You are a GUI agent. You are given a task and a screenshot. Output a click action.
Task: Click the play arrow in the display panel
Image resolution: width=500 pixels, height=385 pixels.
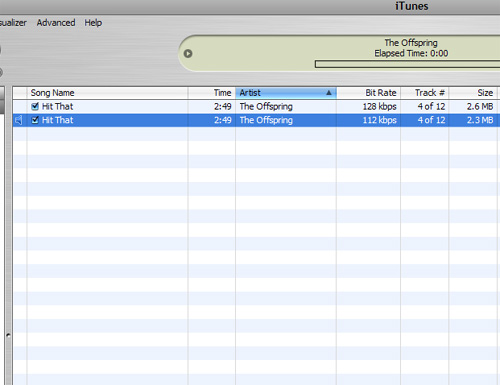[x=188, y=53]
